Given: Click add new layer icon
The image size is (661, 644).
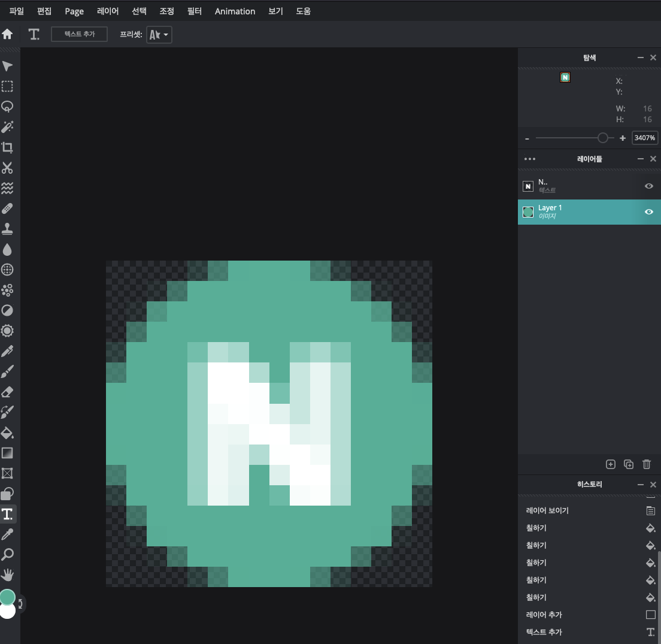Looking at the screenshot, I should coord(611,464).
